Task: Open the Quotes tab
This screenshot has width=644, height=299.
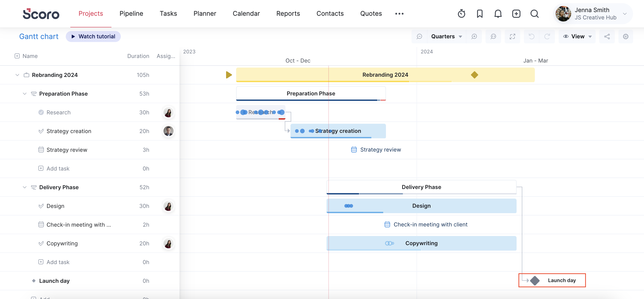Action: [x=371, y=13]
